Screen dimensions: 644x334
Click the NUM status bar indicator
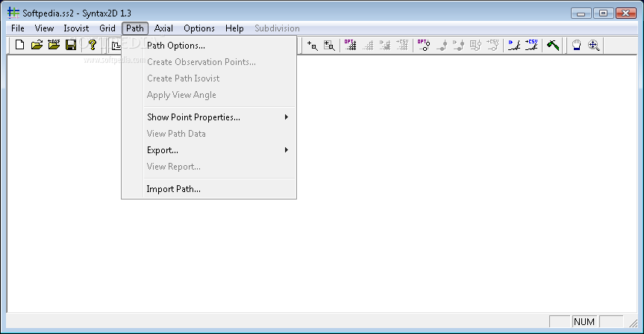point(584,321)
